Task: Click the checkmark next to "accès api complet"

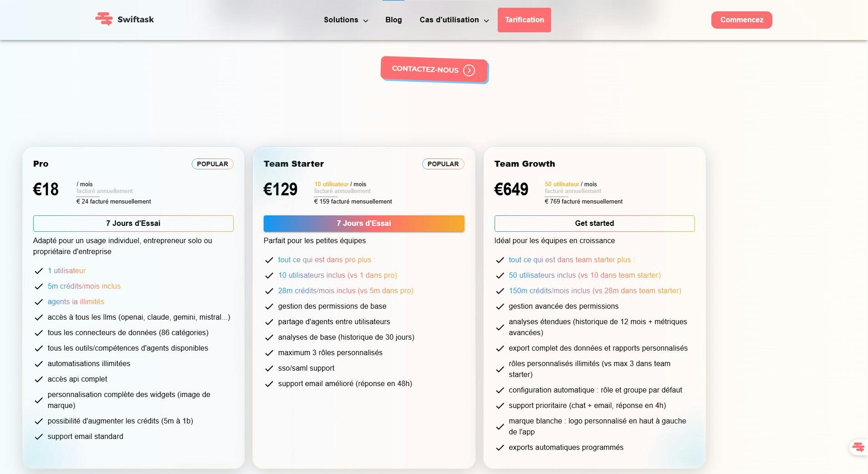Action: tap(38, 379)
